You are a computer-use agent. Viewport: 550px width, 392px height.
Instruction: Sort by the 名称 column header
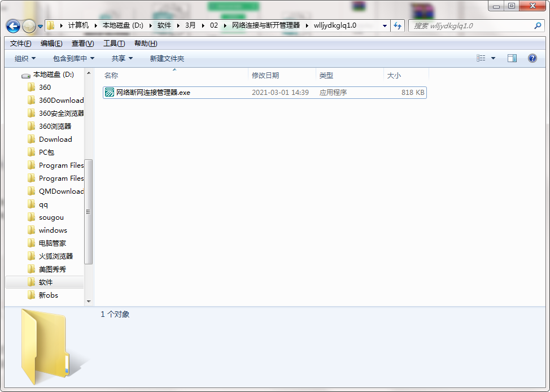pos(174,75)
